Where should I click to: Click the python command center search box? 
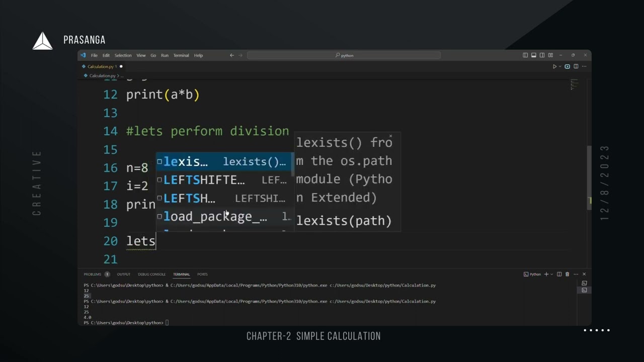344,55
